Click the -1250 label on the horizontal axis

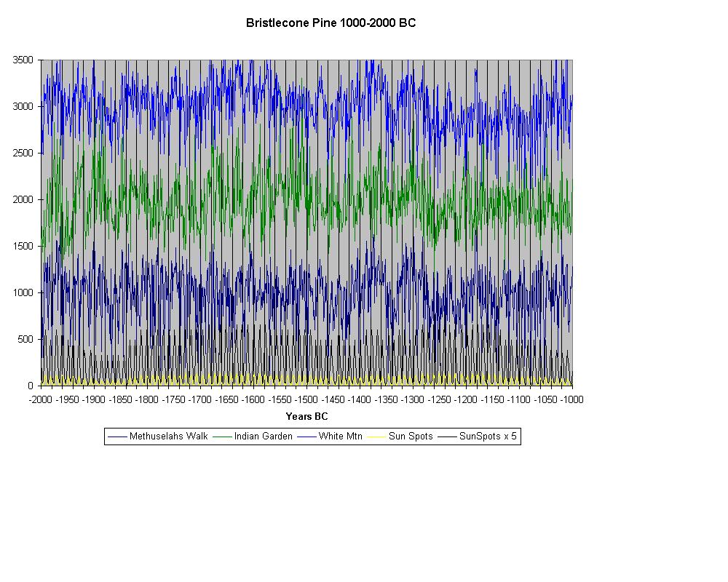[x=440, y=399]
